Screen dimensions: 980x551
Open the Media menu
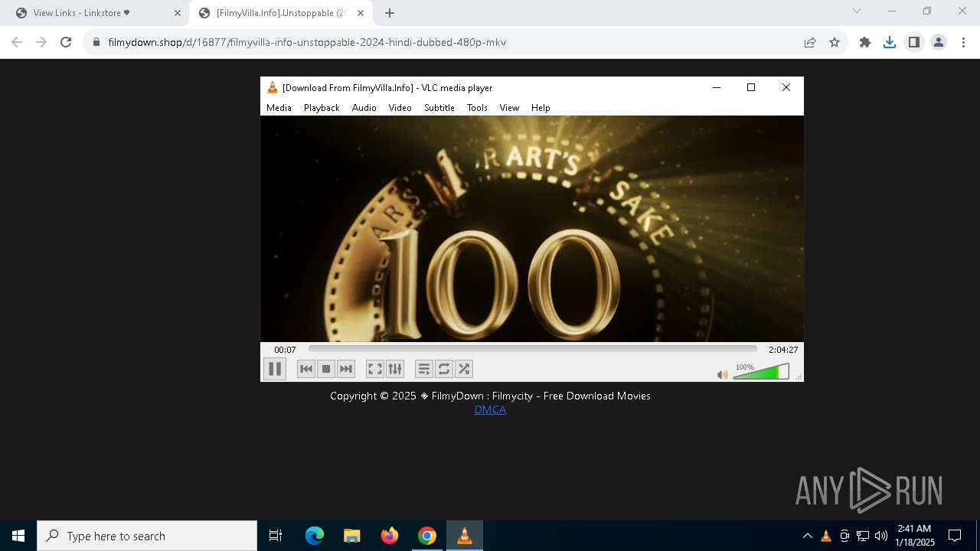click(279, 108)
